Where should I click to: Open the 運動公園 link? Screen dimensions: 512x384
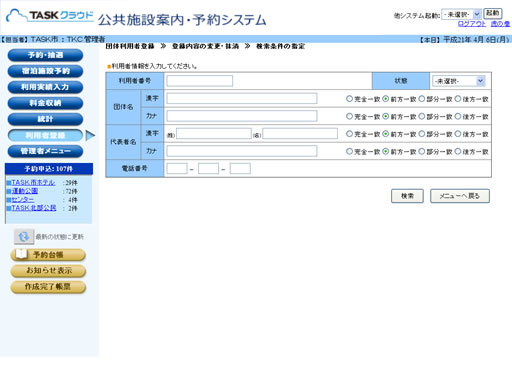[25, 191]
